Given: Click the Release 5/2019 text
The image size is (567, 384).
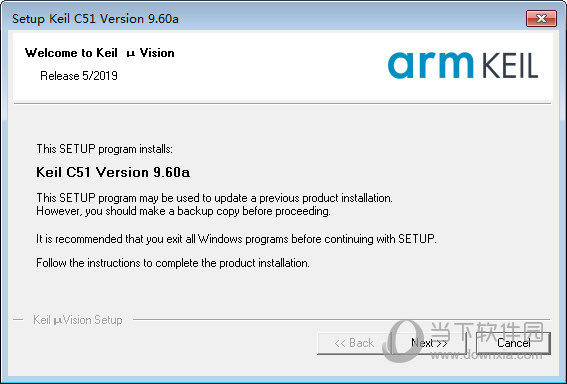Looking at the screenshot, I should pyautogui.click(x=79, y=76).
